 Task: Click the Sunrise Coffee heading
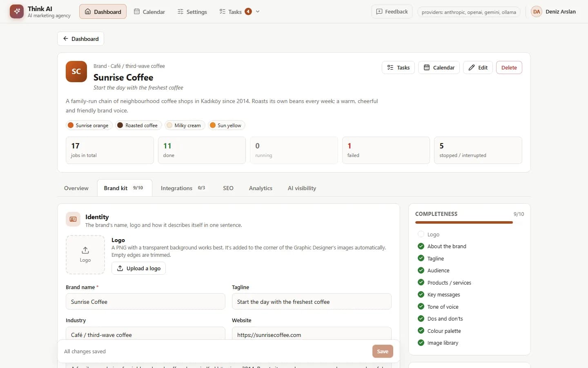click(123, 77)
